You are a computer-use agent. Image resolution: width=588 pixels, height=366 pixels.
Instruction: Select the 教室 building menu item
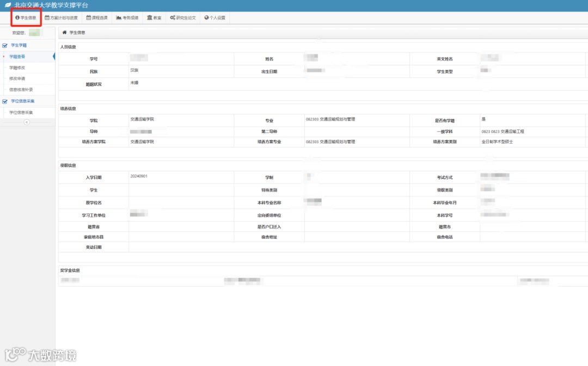point(154,17)
